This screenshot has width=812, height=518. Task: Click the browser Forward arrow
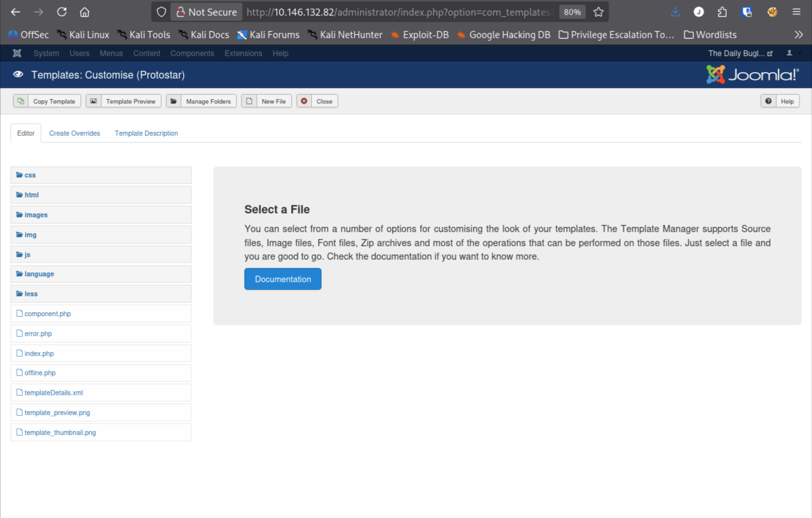[x=39, y=12]
